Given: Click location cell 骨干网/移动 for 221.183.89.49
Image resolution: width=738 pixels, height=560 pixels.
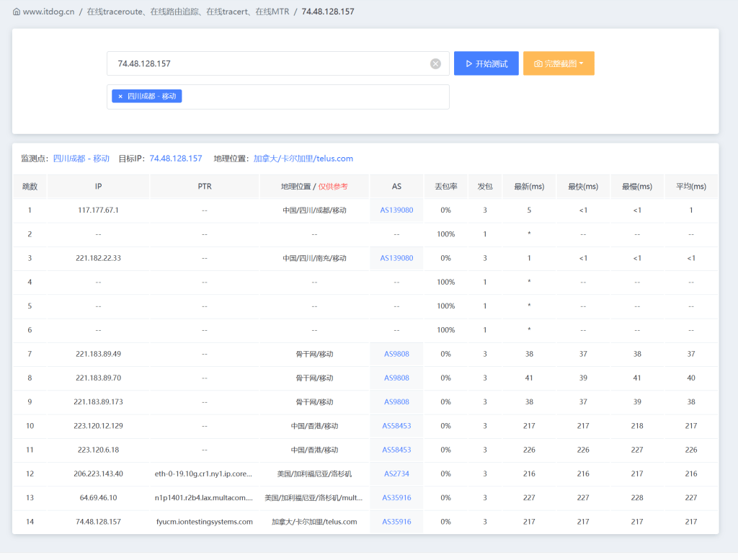Looking at the screenshot, I should pyautogui.click(x=314, y=354).
